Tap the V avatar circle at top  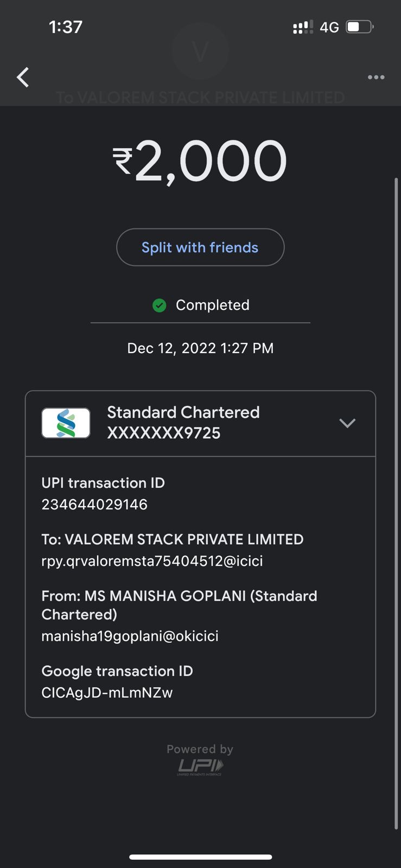click(x=200, y=52)
